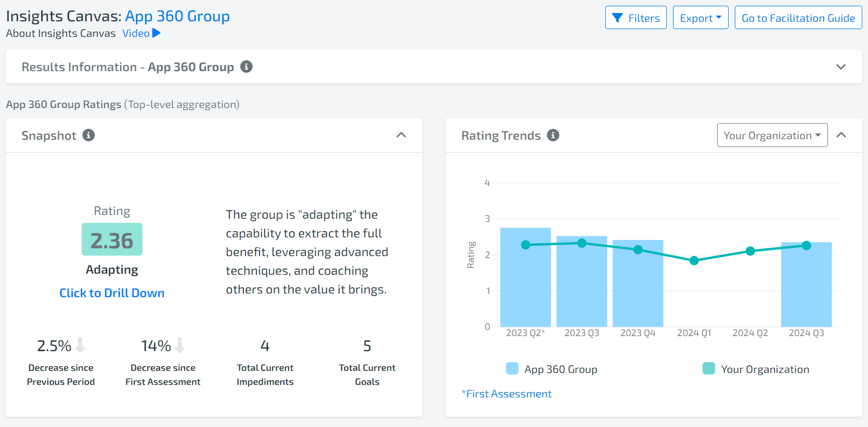Show info tooltip for Rating Trends
The height and width of the screenshot is (427, 868).
click(x=553, y=135)
